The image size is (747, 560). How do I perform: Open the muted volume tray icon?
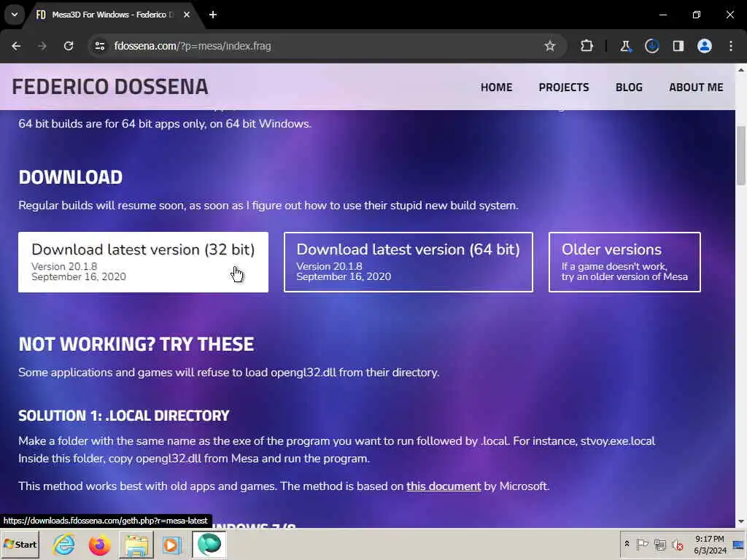[677, 544]
